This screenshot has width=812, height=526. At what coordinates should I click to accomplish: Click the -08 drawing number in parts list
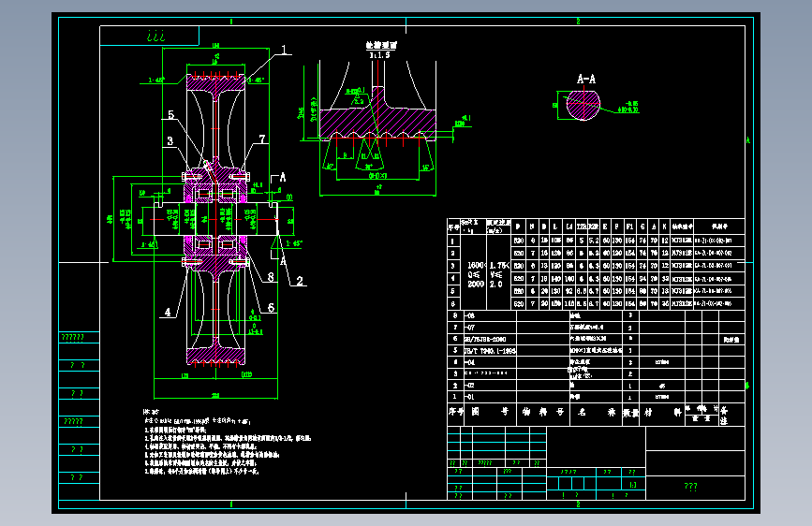469,315
